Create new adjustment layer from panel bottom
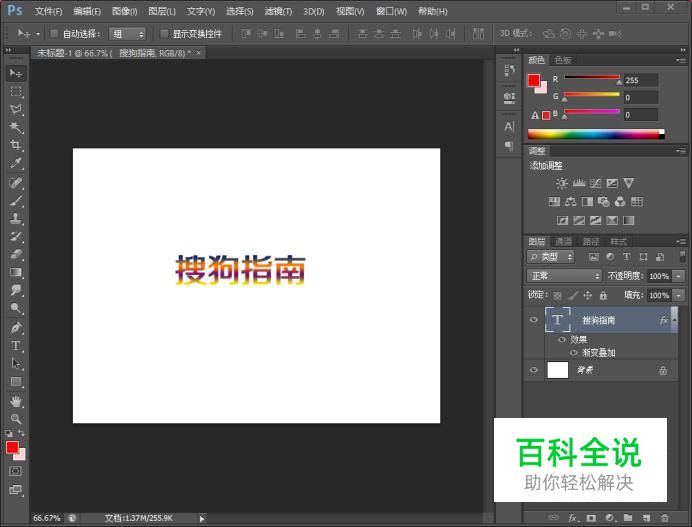This screenshot has width=692, height=527. pyautogui.click(x=610, y=518)
